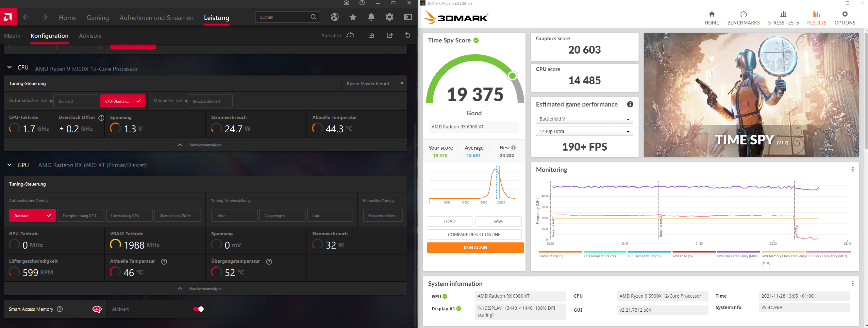Collapse the CPU section chevron
Viewport: 868px width, 328px height.
click(x=9, y=67)
